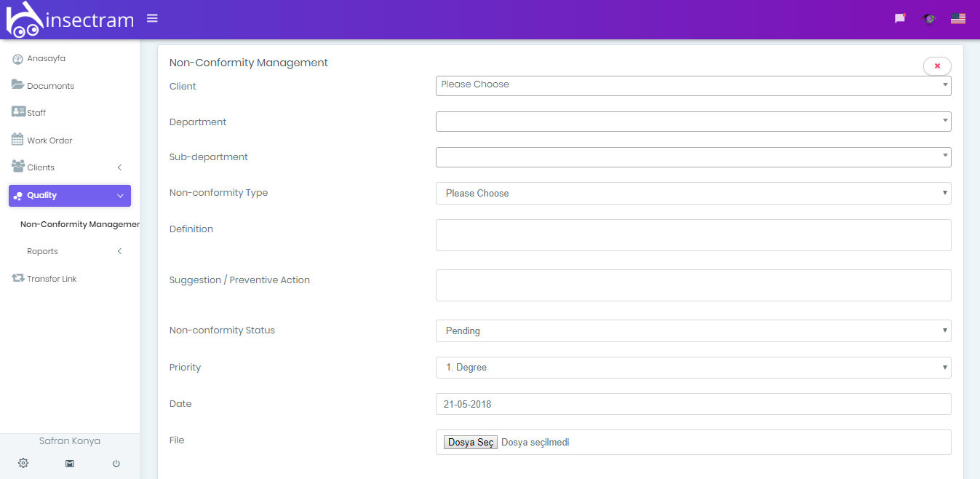Focus the Definition text field
This screenshot has height=479, width=980.
pos(693,235)
